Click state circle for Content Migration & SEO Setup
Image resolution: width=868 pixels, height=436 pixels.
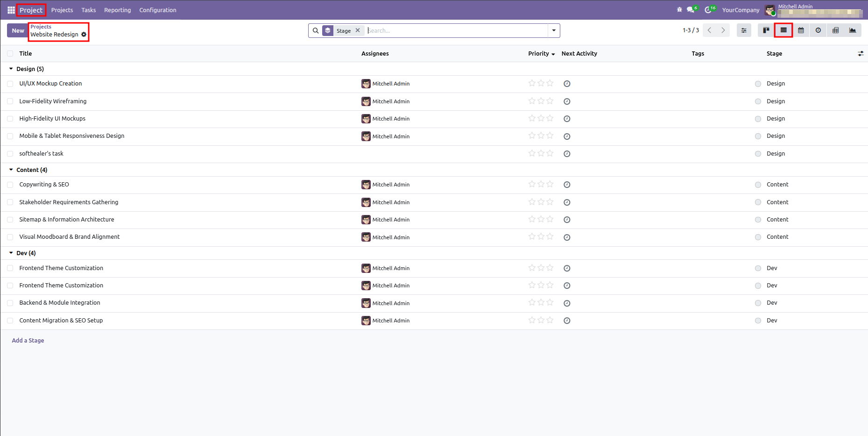758,321
